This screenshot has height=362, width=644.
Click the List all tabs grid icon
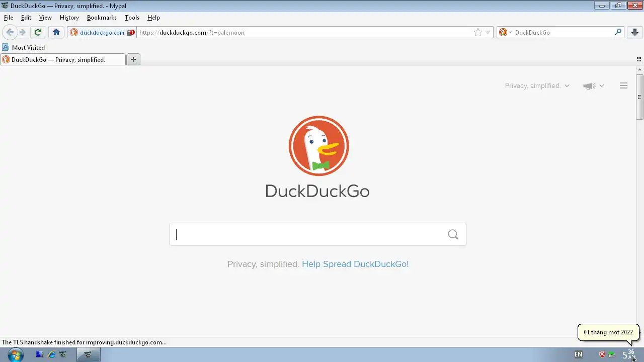click(639, 59)
